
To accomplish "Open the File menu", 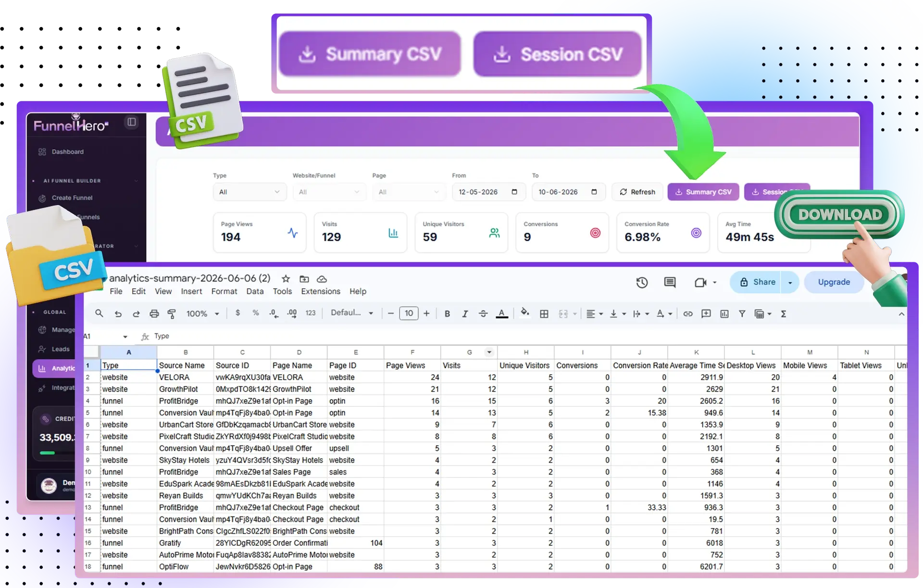I will pos(116,291).
